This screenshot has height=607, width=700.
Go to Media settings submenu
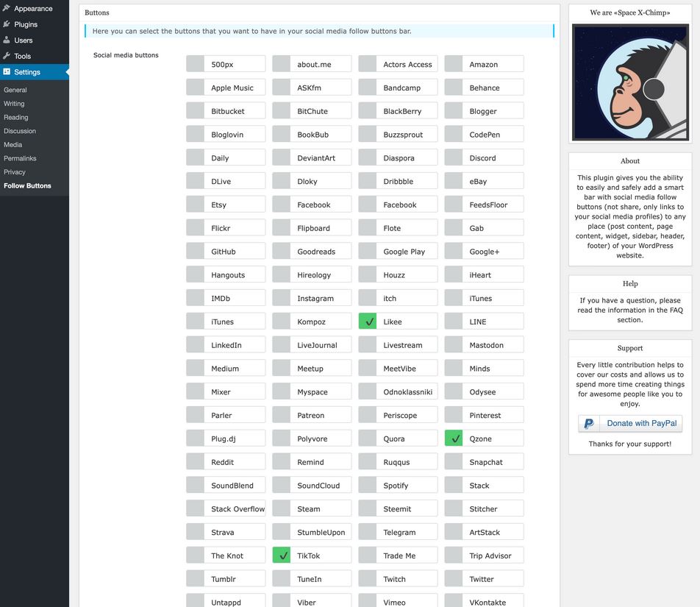(12, 144)
